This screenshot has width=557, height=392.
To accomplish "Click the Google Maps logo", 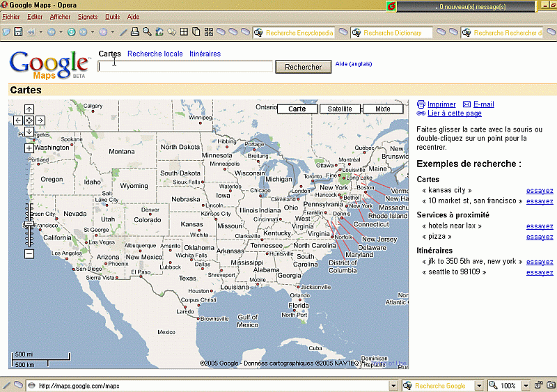I will coord(49,65).
